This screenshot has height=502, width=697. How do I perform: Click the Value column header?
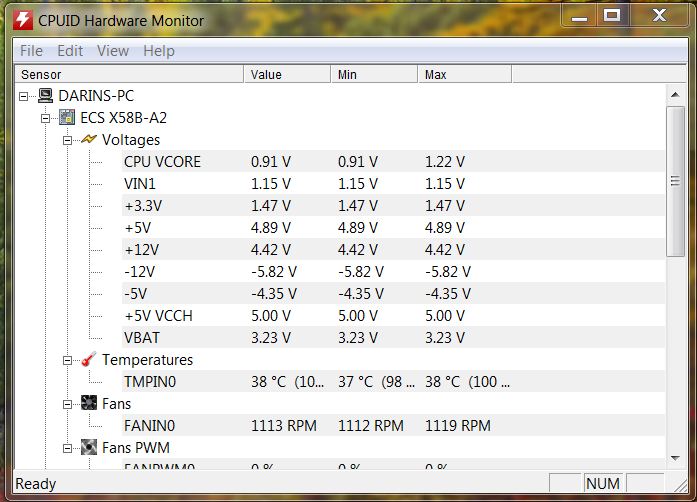[x=287, y=74]
